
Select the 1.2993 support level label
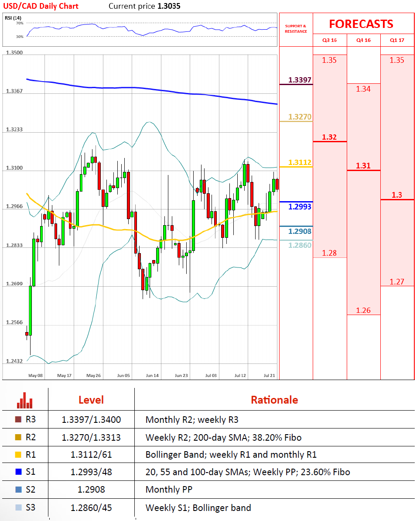point(300,206)
